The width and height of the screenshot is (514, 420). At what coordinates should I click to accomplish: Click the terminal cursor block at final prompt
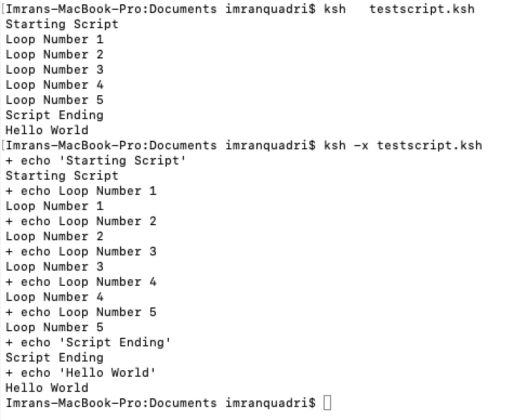click(327, 403)
